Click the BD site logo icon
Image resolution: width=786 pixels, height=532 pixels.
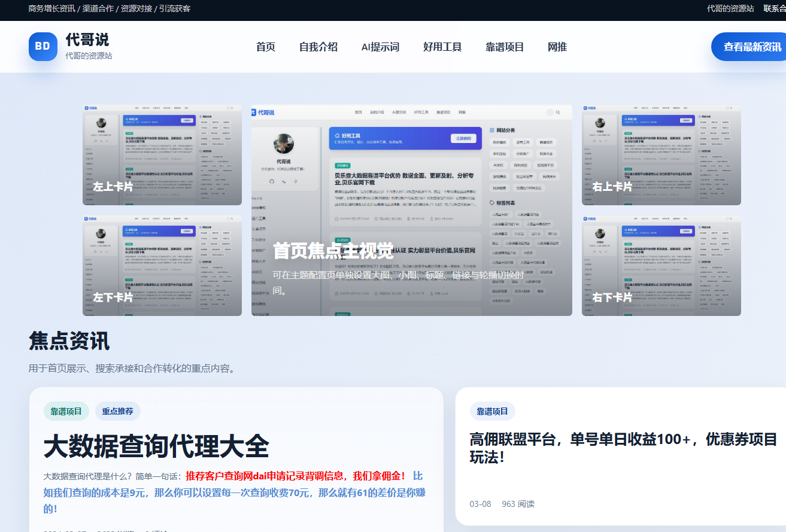point(43,47)
